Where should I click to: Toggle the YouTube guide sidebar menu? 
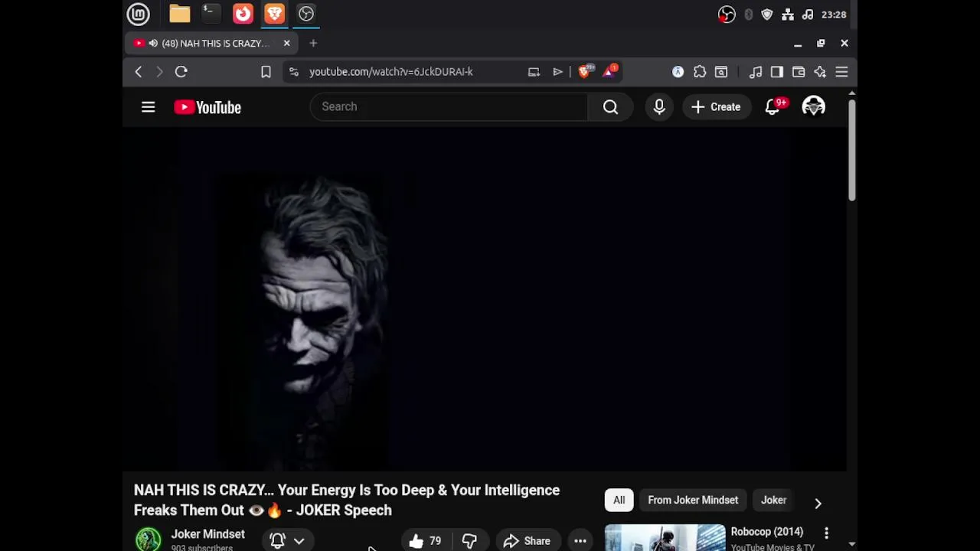(x=149, y=107)
